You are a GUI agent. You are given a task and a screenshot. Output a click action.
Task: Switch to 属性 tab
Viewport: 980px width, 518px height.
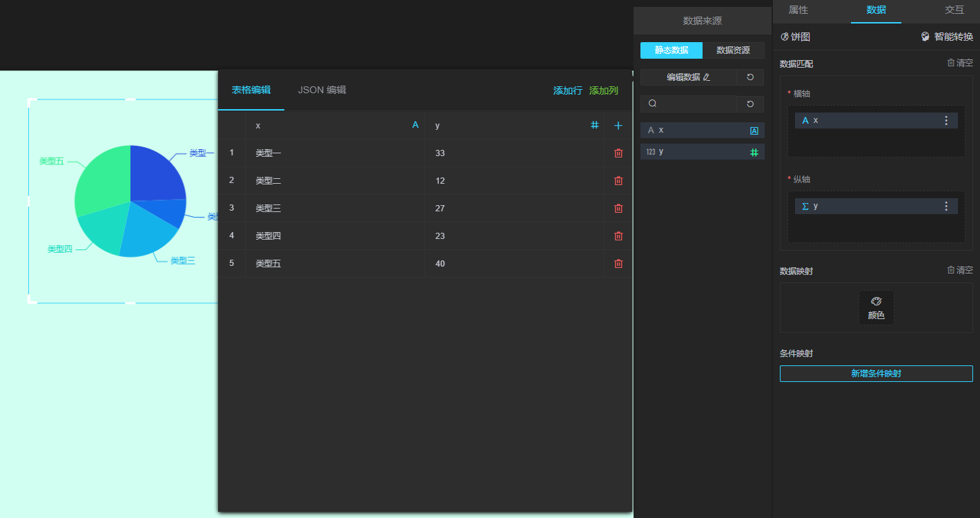click(798, 10)
